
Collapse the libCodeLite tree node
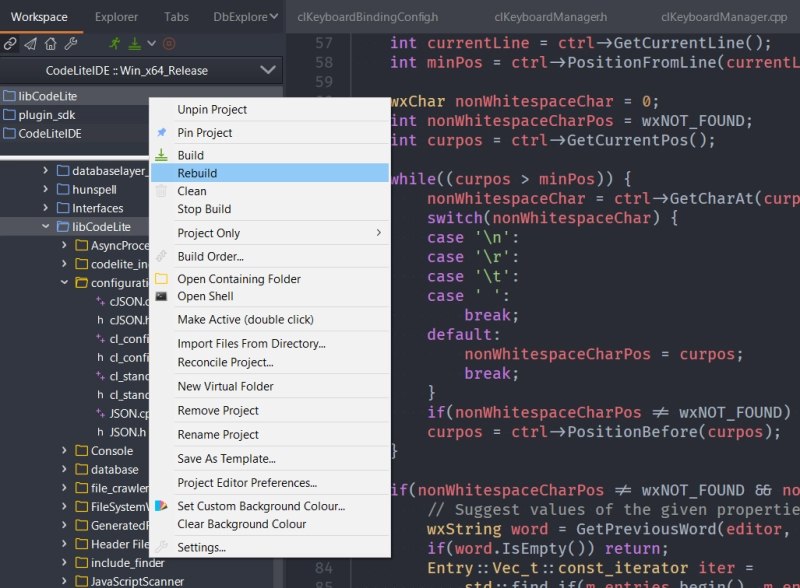[x=45, y=226]
